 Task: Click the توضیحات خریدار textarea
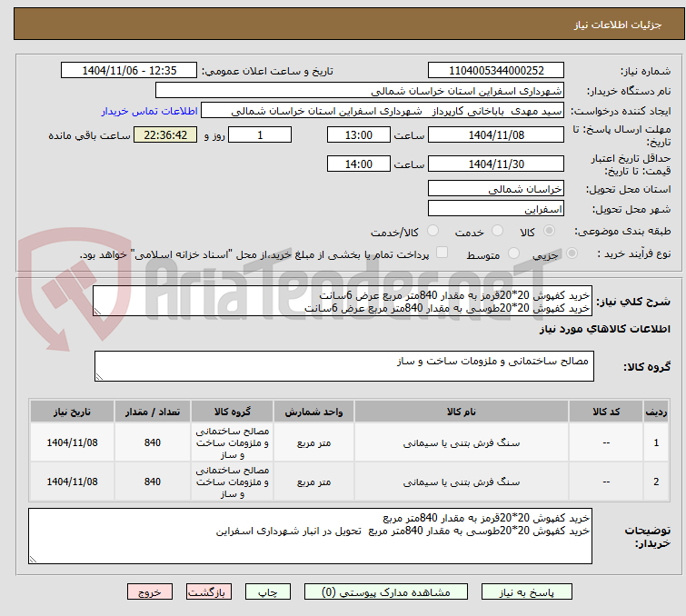pyautogui.click(x=310, y=536)
